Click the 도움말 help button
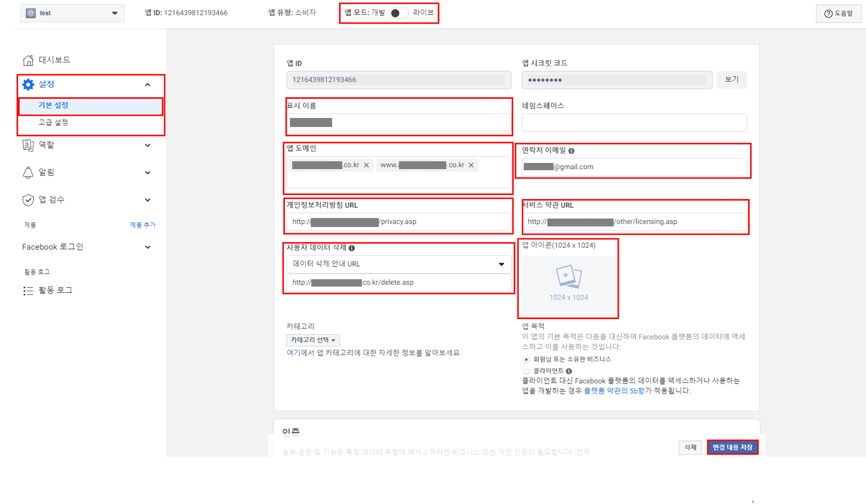 (x=838, y=13)
